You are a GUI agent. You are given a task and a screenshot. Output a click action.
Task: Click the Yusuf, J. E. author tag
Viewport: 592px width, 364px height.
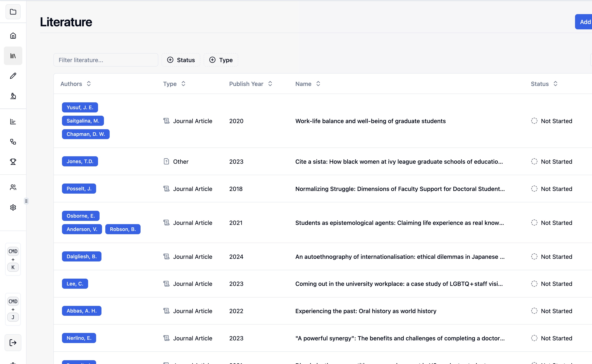point(80,107)
